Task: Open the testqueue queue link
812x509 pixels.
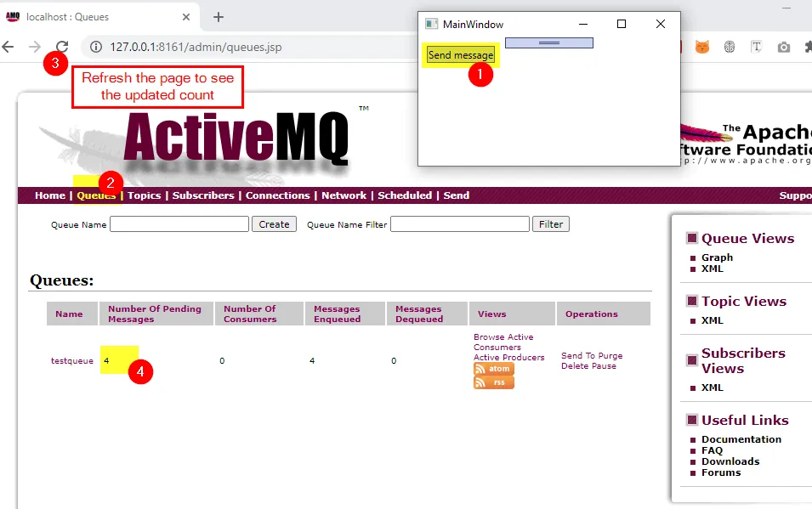Action: (x=72, y=361)
